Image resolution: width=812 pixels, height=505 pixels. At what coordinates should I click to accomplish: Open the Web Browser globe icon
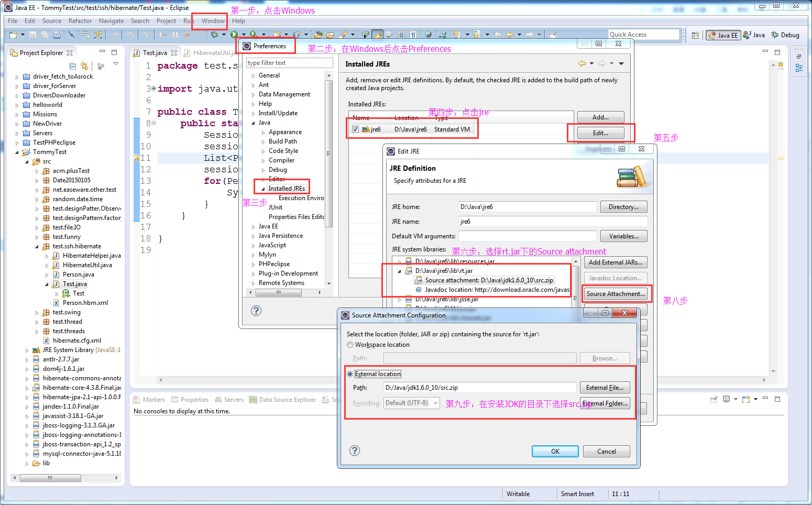(428, 35)
